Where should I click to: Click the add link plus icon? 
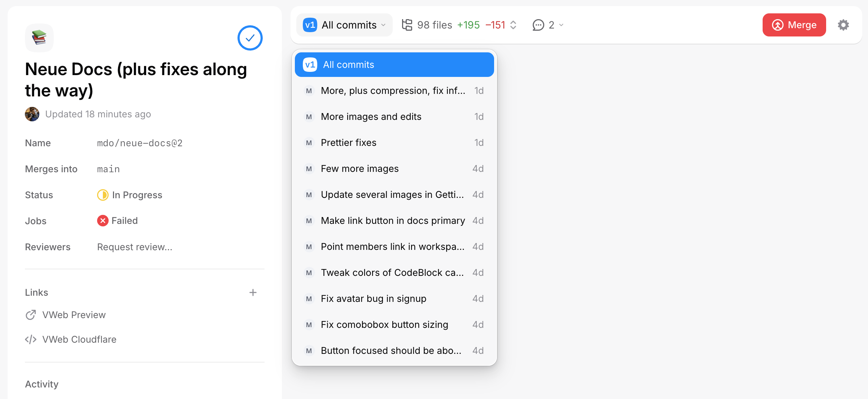coord(253,292)
